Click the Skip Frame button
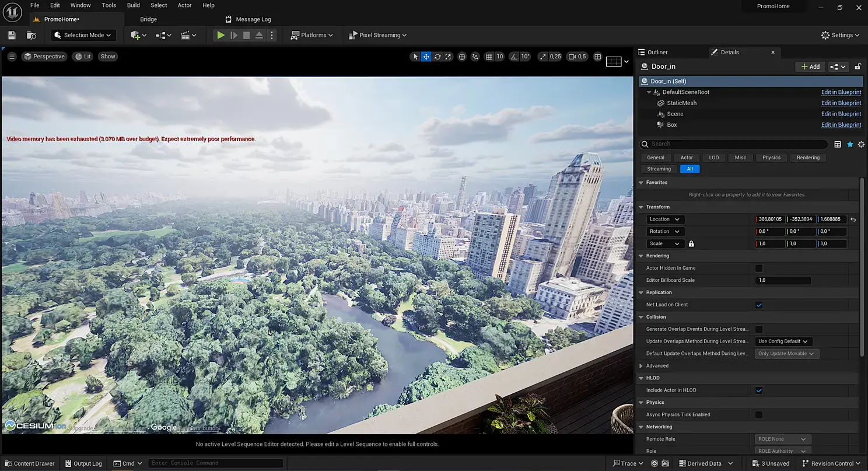Viewport: 868px width, 471px height. pos(234,35)
